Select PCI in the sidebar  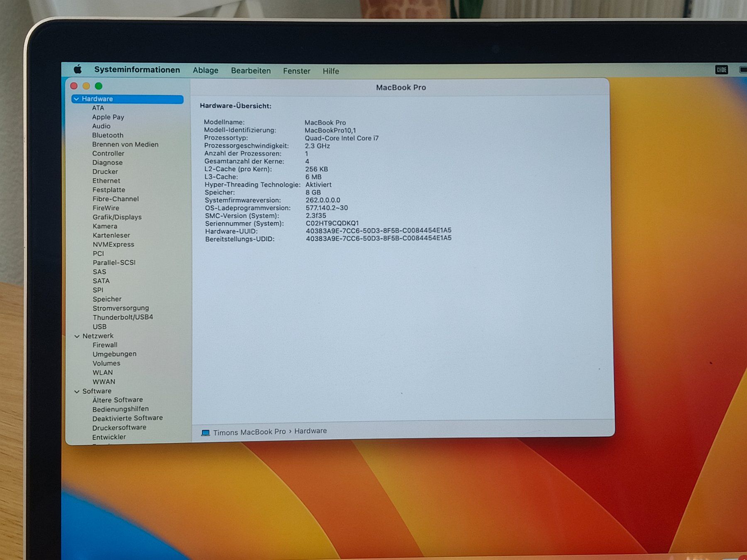pos(98,254)
